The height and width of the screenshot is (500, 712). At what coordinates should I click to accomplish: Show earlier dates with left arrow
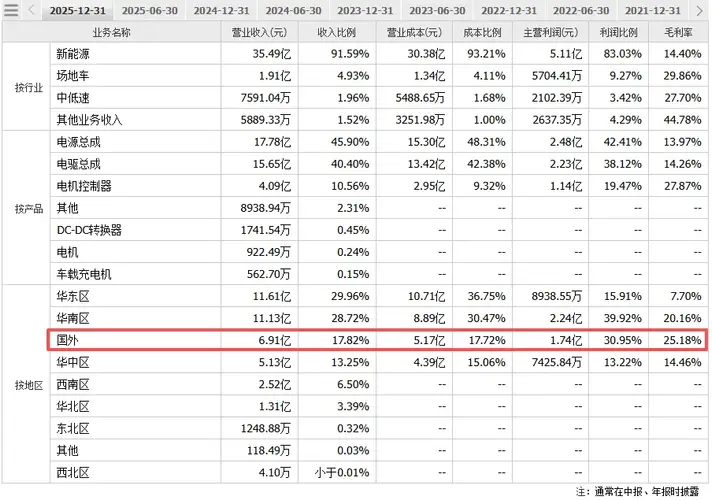[x=31, y=10]
